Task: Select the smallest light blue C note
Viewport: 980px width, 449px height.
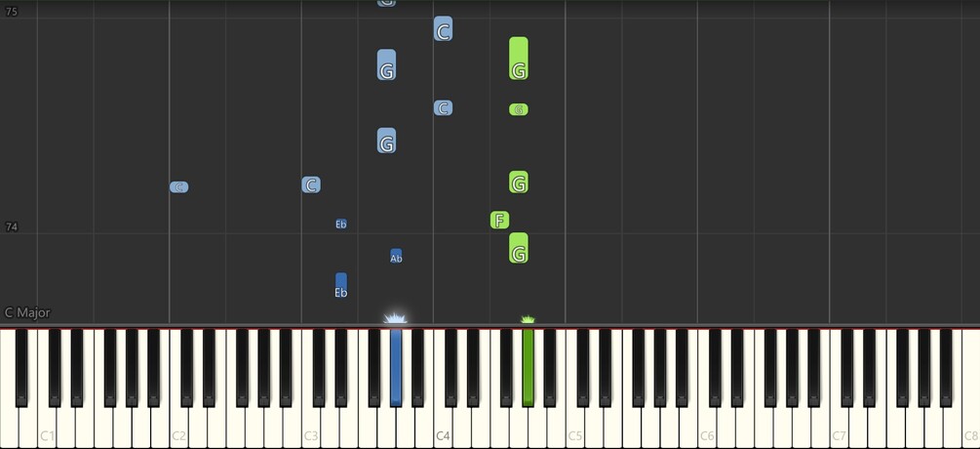Action: [x=178, y=187]
